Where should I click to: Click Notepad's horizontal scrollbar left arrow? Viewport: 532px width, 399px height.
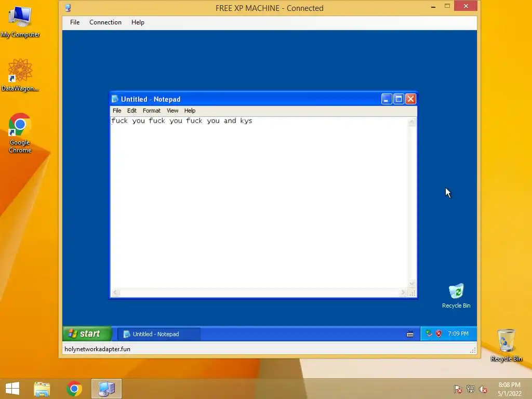tap(115, 292)
